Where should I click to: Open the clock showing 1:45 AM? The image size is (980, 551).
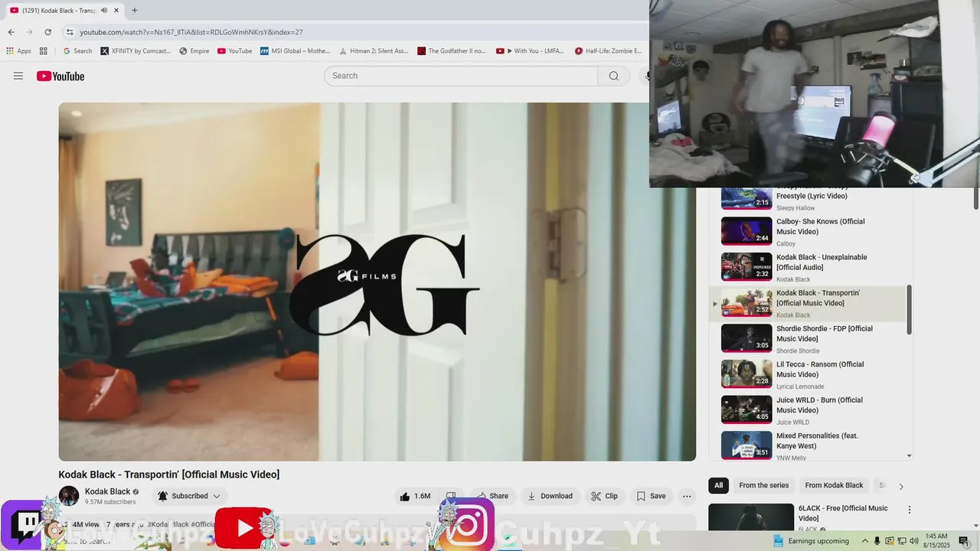[936, 541]
